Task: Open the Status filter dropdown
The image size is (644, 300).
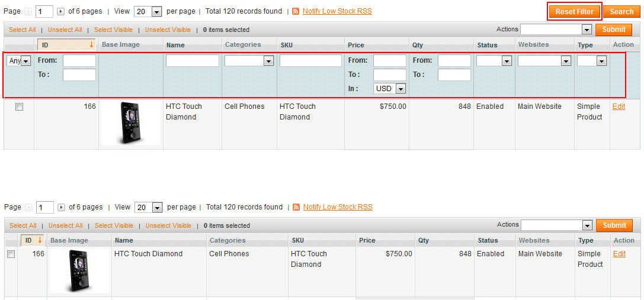Action: [x=494, y=61]
